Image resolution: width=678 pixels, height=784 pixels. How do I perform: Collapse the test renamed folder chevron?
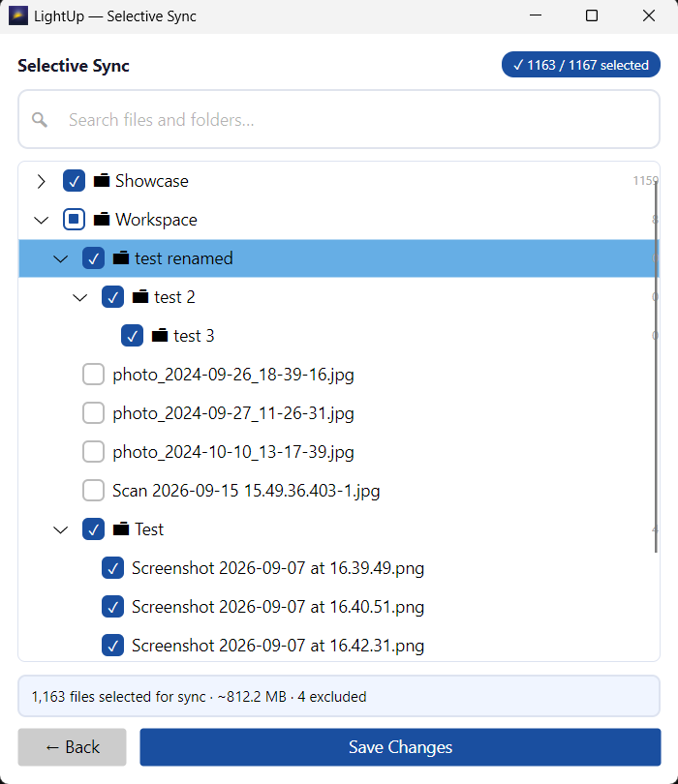61,258
